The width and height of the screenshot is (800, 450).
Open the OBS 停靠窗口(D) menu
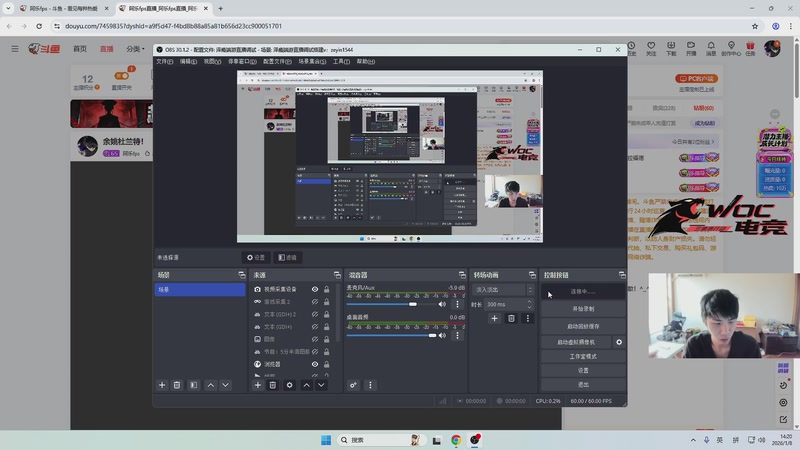(242, 61)
